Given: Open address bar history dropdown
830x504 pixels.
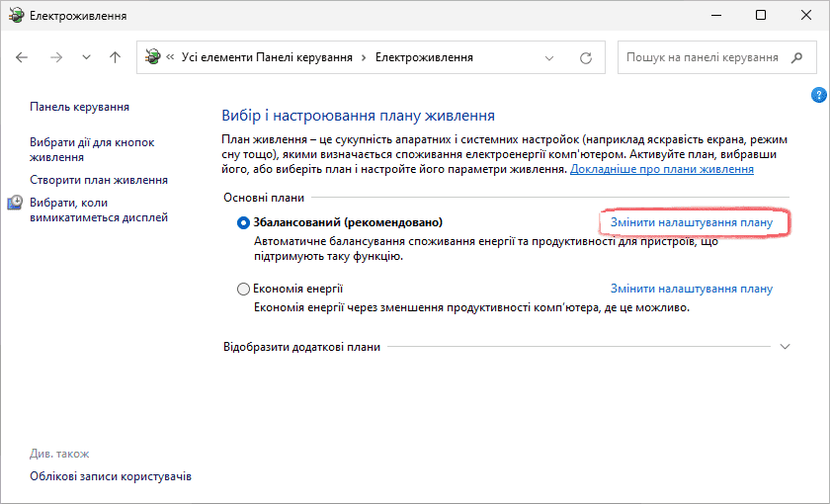Looking at the screenshot, I should tap(550, 57).
